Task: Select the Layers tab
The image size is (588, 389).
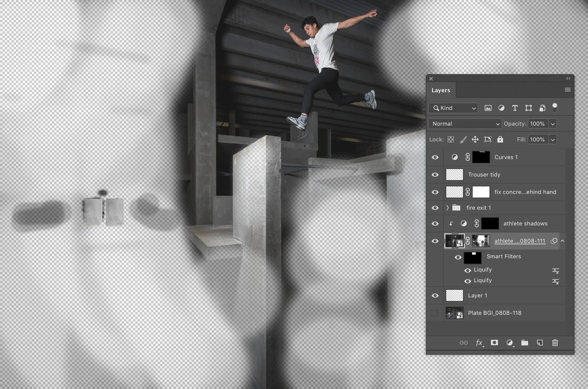Action: click(441, 90)
